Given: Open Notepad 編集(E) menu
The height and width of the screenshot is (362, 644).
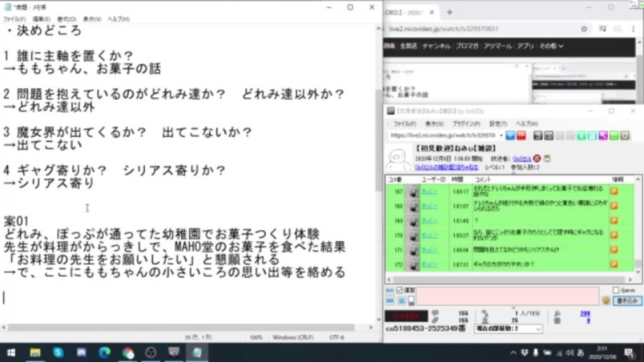Looking at the screenshot, I should point(41,19).
